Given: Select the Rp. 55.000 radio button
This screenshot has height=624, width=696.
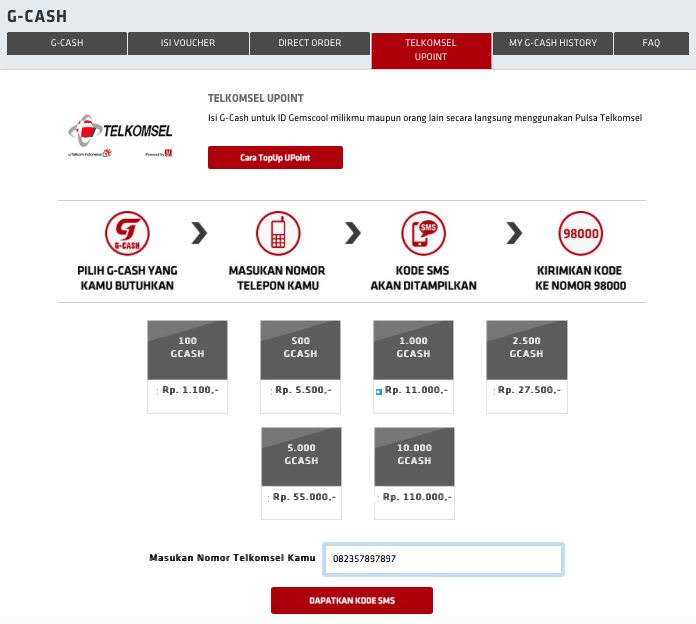Looking at the screenshot, I should click(x=269, y=498).
